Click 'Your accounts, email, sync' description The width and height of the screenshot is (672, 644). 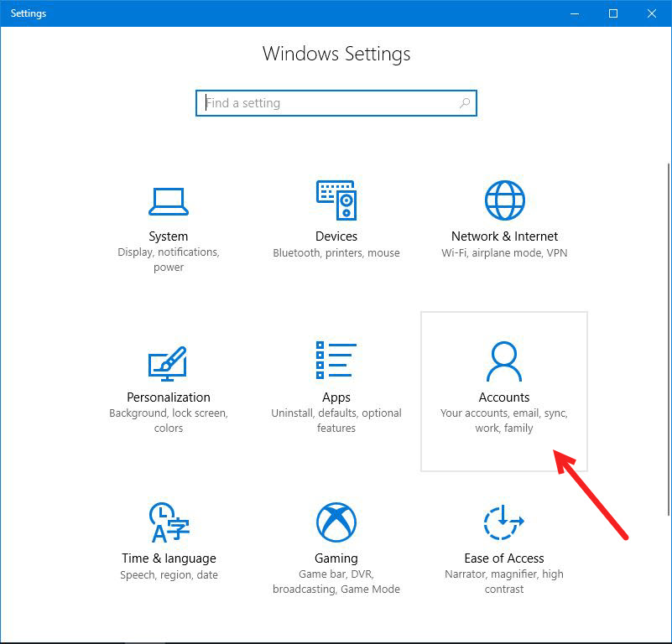(504, 421)
